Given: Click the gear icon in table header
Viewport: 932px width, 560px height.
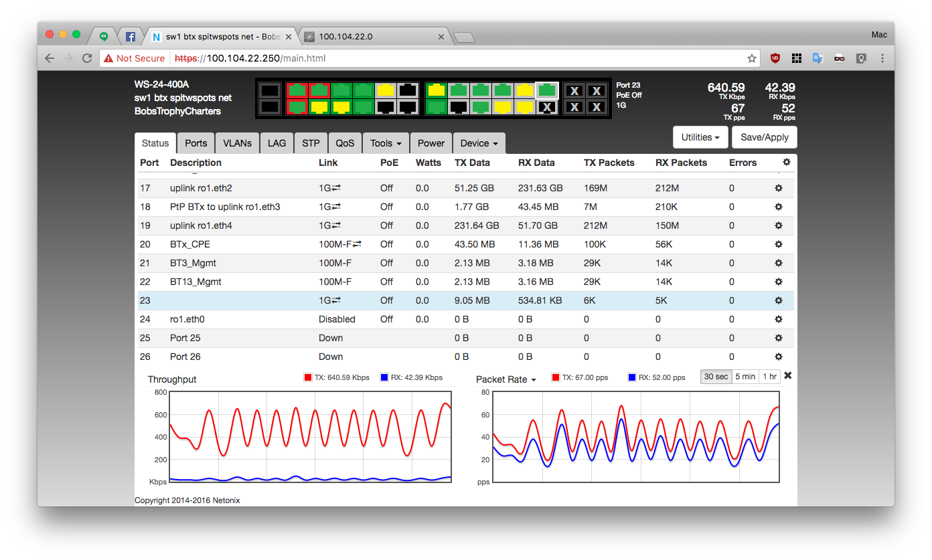Looking at the screenshot, I should click(x=786, y=163).
